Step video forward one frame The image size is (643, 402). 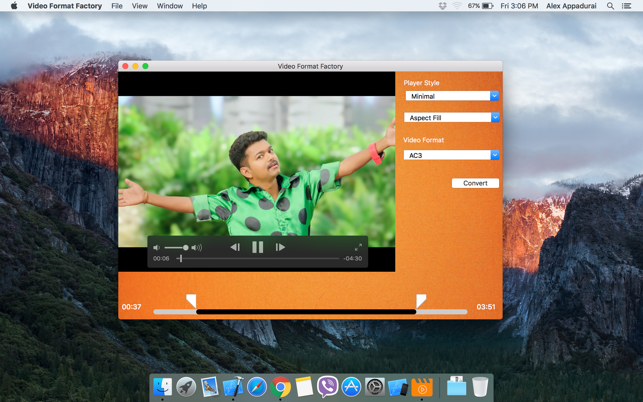coord(280,247)
